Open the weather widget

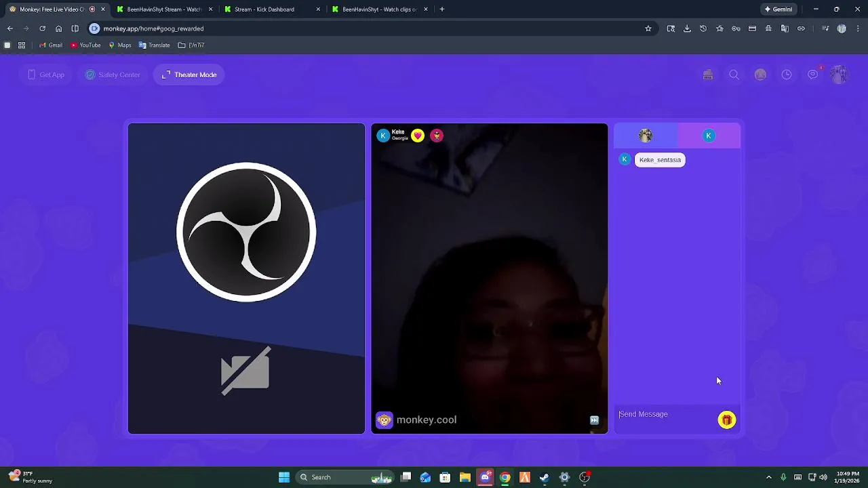tap(31, 477)
